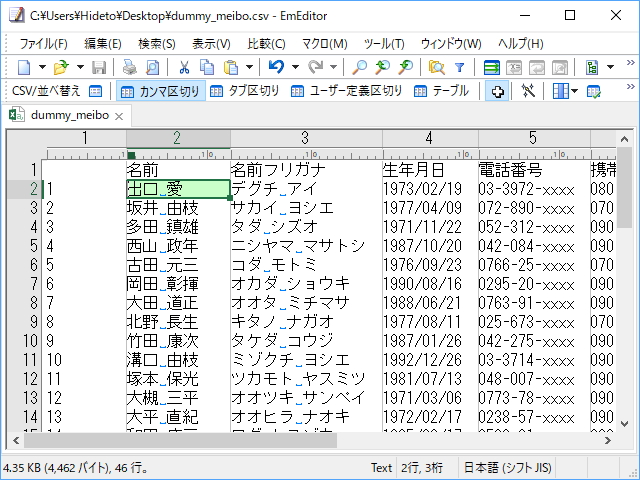The image size is (640, 480).
Task: Click the Cut scissors icon
Action: (184, 67)
